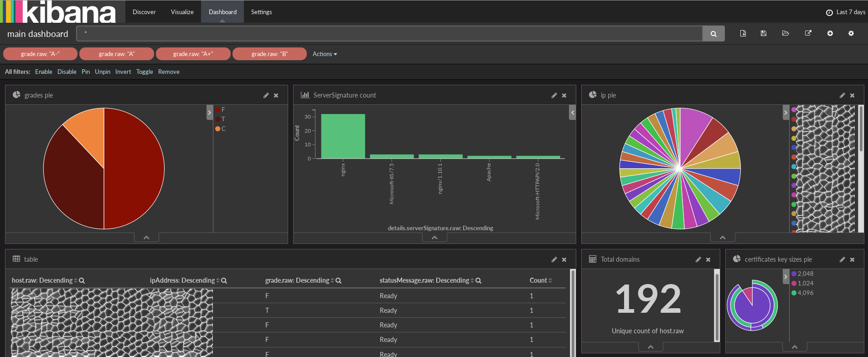868x357 pixels.
Task: Edit the ServerSignature count panel
Action: (x=554, y=95)
